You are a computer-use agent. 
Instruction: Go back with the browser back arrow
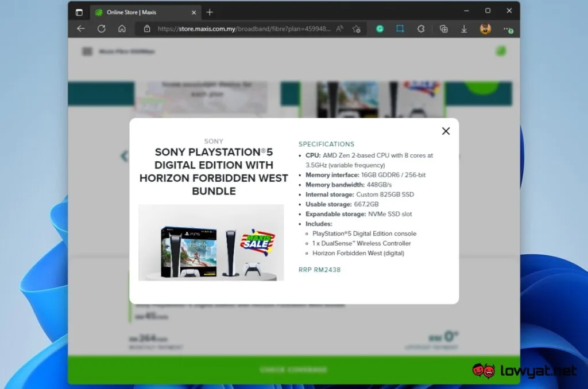click(x=81, y=29)
